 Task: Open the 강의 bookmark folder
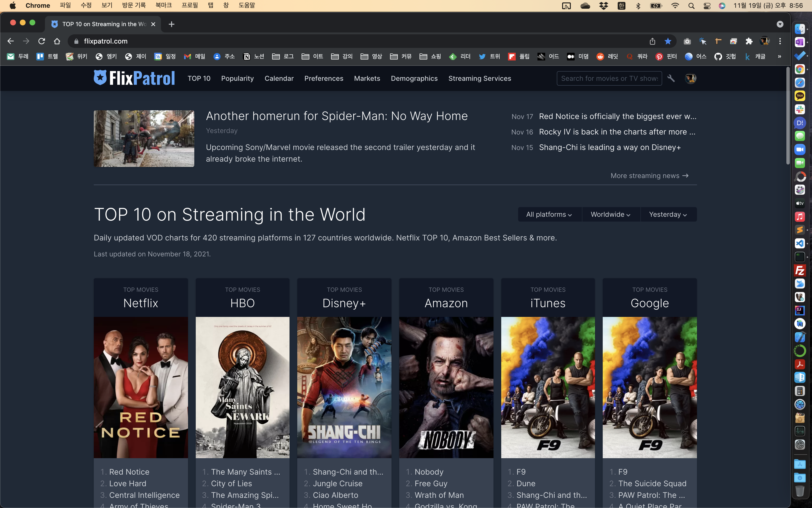[342, 56]
